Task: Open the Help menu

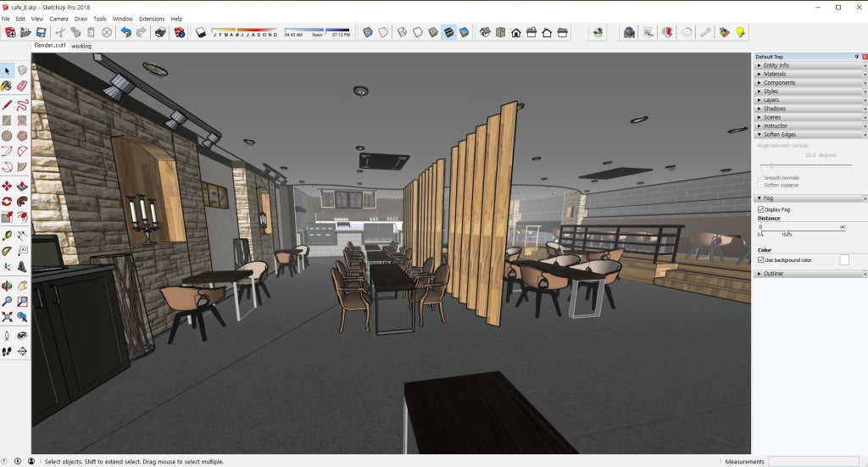Action: pos(176,19)
